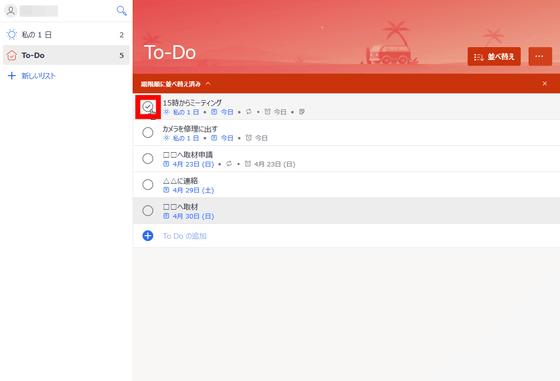The height and width of the screenshot is (381, 560).
Task: Toggle sort order chevron in sorted banner
Action: pos(208,84)
